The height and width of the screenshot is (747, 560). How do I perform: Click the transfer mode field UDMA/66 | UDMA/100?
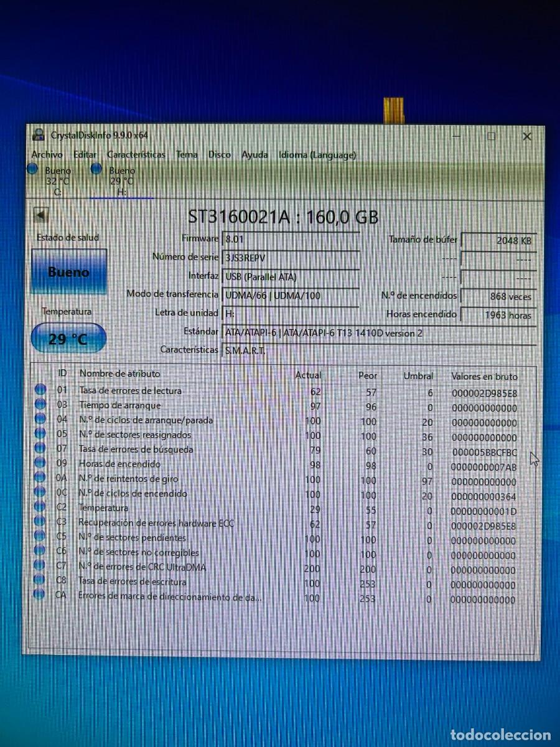[291, 295]
